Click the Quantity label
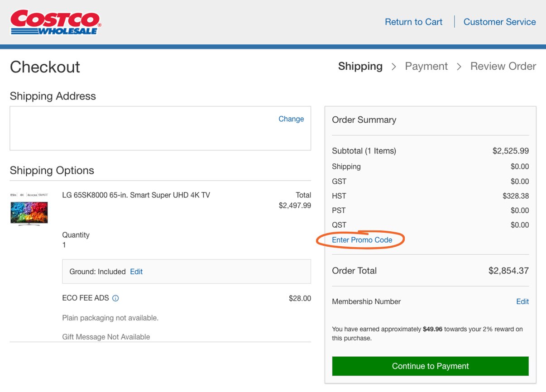Image resolution: width=546 pixels, height=392 pixels. tap(76, 235)
